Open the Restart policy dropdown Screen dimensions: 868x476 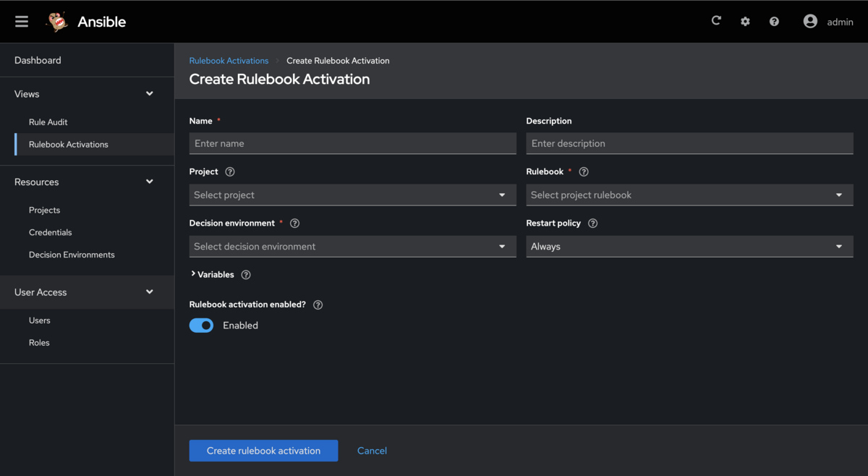[689, 246]
